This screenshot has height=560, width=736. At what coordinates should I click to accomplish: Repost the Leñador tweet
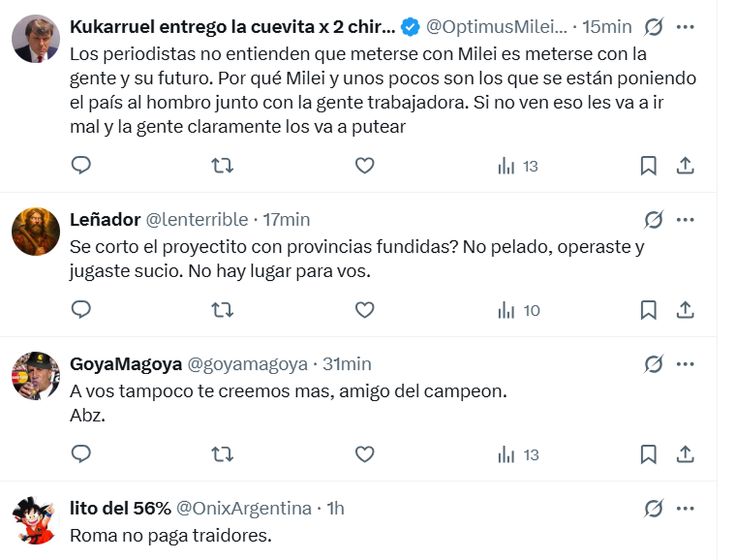(x=222, y=310)
